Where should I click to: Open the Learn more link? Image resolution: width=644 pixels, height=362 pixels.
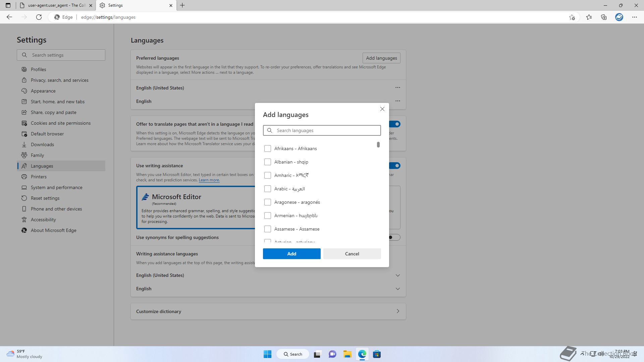(x=209, y=180)
